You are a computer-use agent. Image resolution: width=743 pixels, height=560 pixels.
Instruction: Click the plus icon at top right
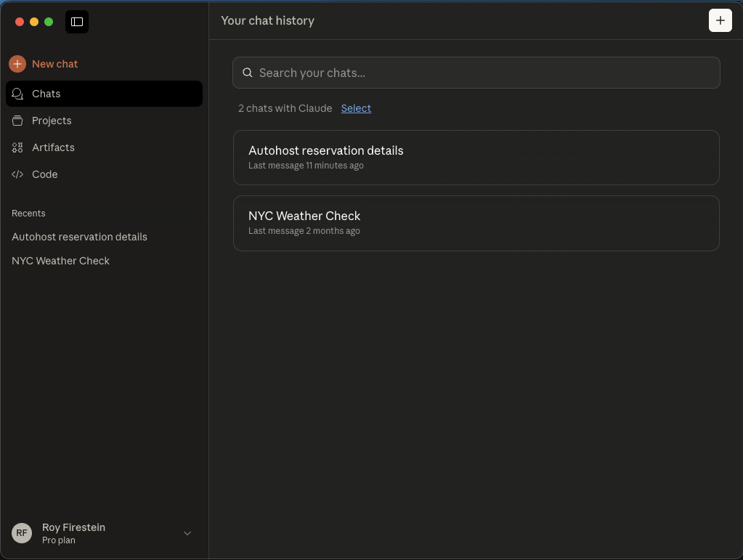[720, 20]
